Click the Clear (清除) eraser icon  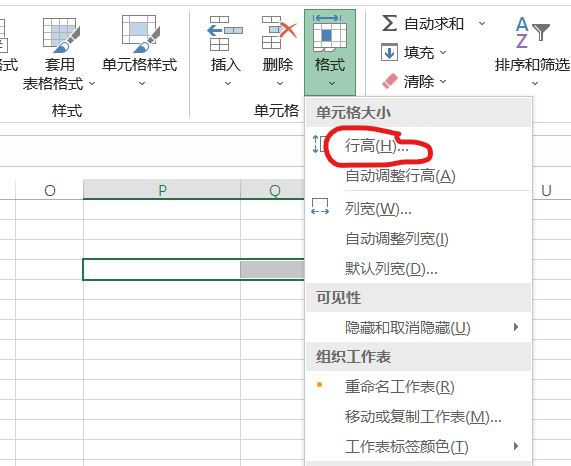click(390, 81)
